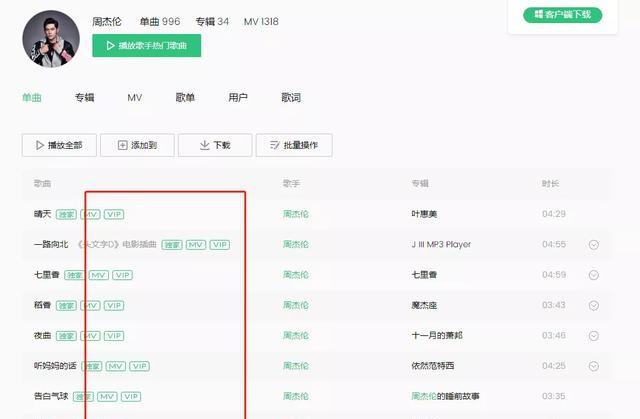This screenshot has height=419, width=640.
Task: Click the VIP badge for 稻香
Action: click(x=114, y=306)
